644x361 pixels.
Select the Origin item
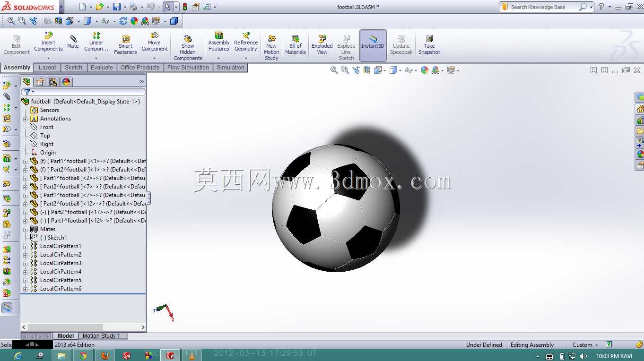click(x=48, y=153)
